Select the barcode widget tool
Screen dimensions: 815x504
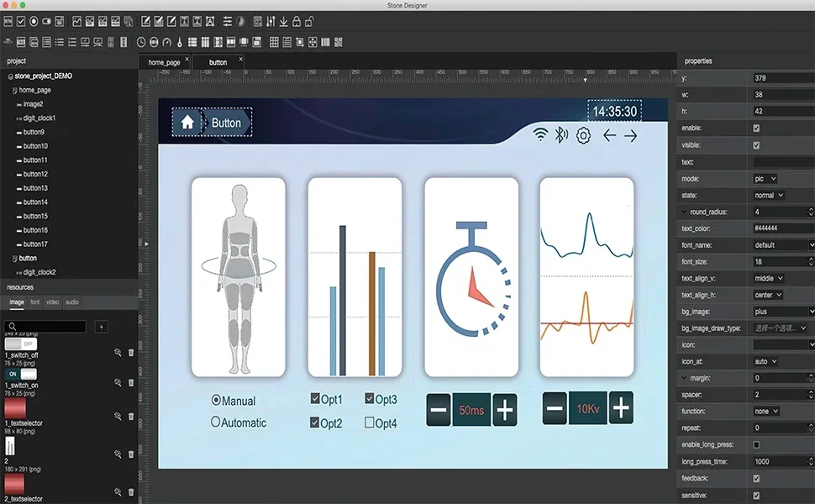[x=325, y=42]
